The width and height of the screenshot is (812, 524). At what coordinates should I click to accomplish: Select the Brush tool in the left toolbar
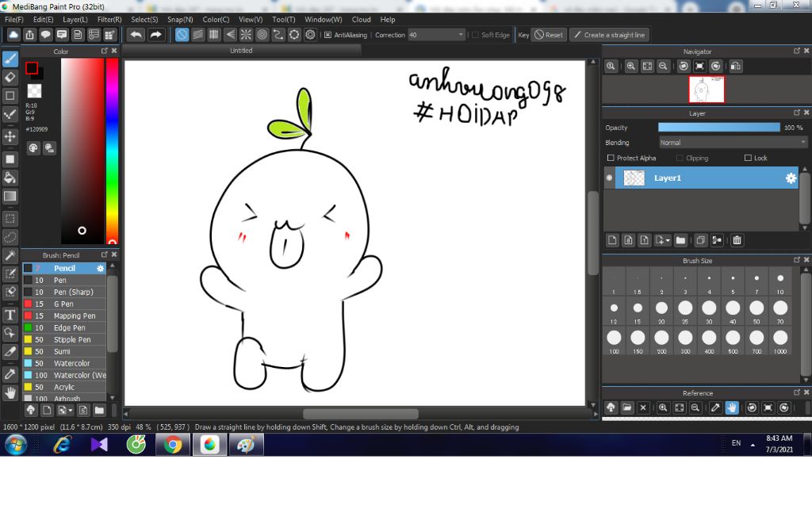tap(10, 59)
